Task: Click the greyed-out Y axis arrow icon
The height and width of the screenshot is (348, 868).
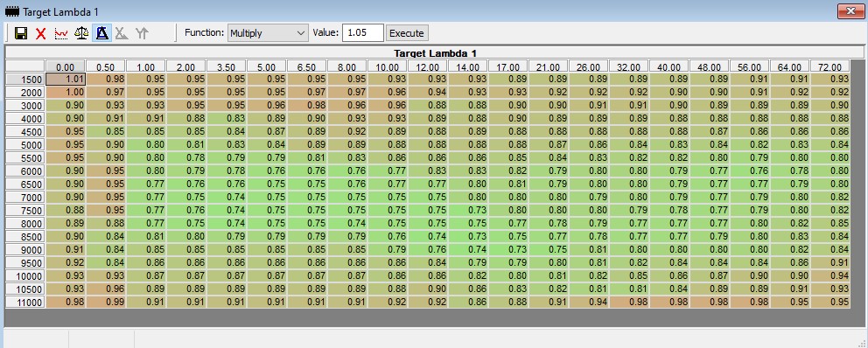Action: [x=143, y=33]
